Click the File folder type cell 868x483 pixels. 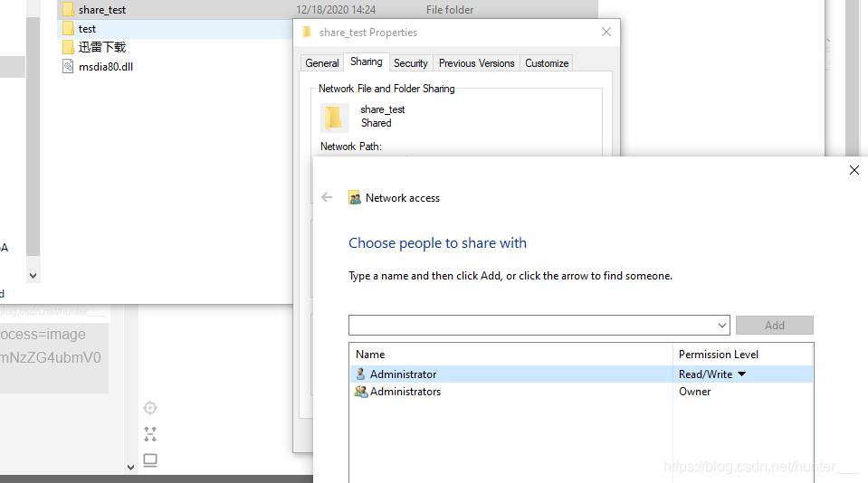pos(450,10)
